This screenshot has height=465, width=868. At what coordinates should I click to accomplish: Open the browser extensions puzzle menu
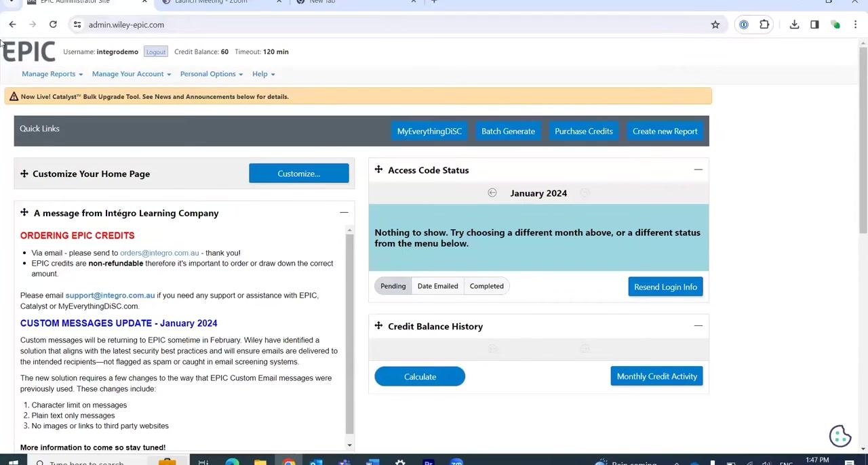[x=764, y=24]
